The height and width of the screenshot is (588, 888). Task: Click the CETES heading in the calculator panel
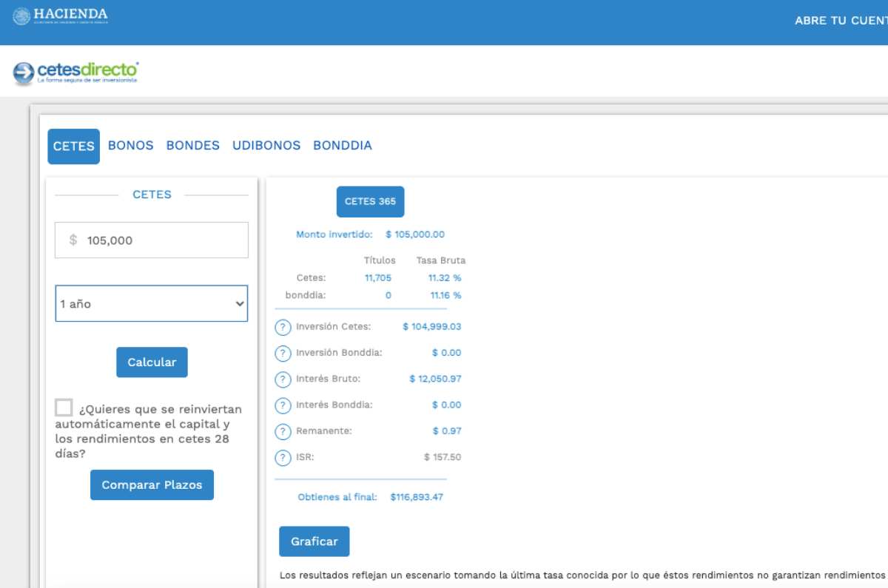[x=152, y=195]
